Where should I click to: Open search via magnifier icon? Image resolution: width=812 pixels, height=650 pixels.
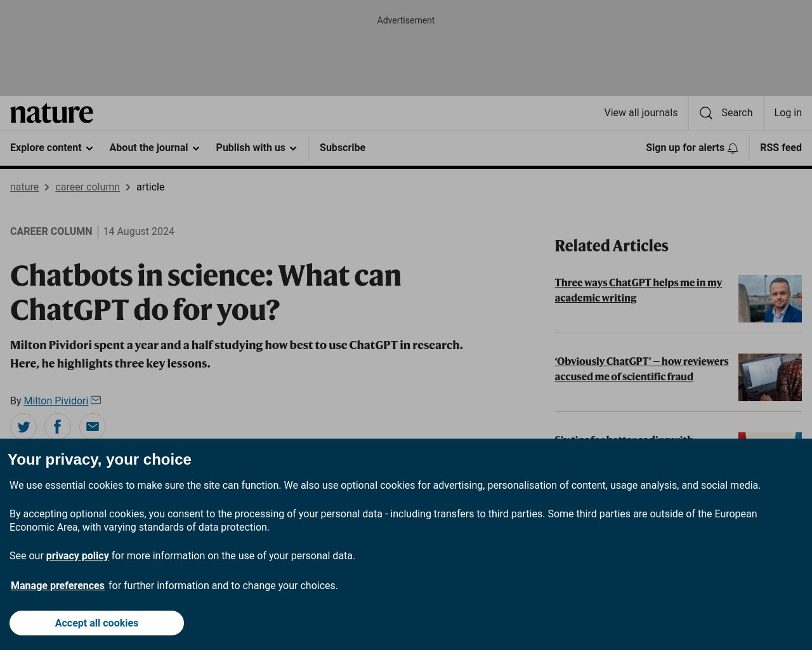pyautogui.click(x=705, y=113)
